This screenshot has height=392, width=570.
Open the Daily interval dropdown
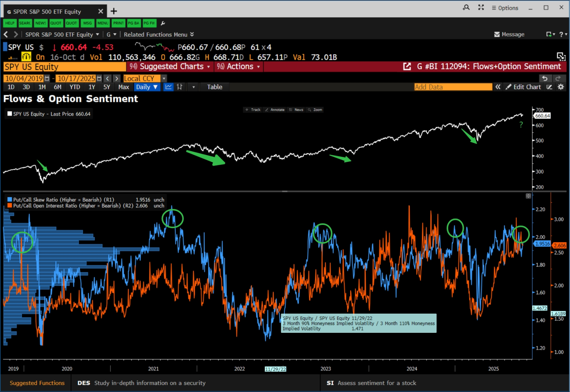tap(147, 87)
